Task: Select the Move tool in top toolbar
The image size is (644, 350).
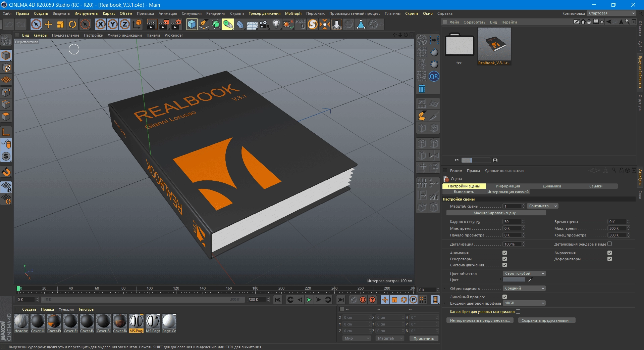Action: tap(48, 24)
